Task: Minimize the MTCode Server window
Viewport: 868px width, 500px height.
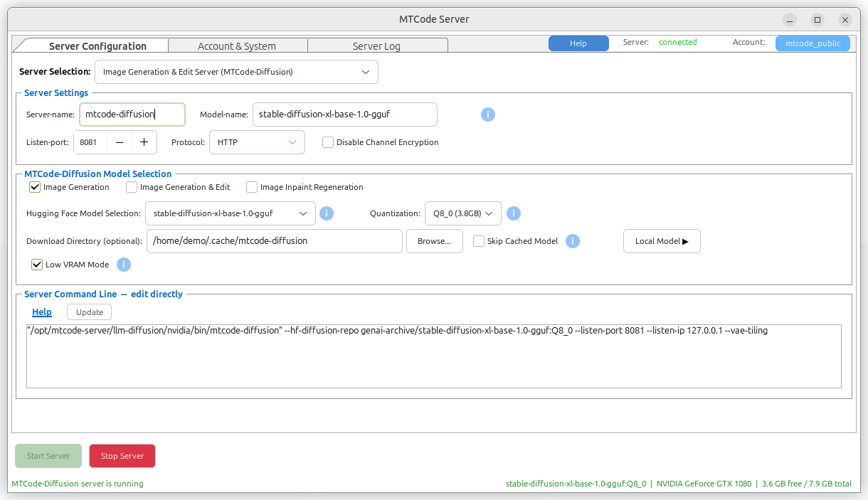Action: pyautogui.click(x=790, y=20)
